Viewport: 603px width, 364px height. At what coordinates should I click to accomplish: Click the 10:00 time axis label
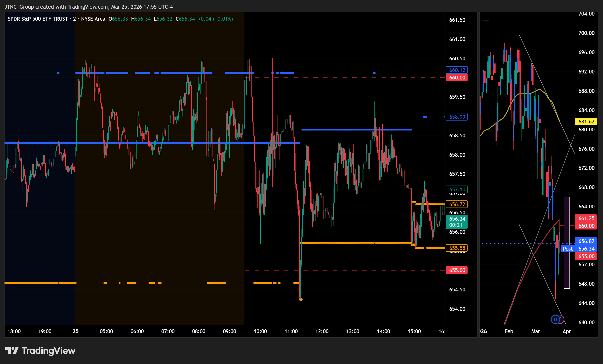point(260,331)
